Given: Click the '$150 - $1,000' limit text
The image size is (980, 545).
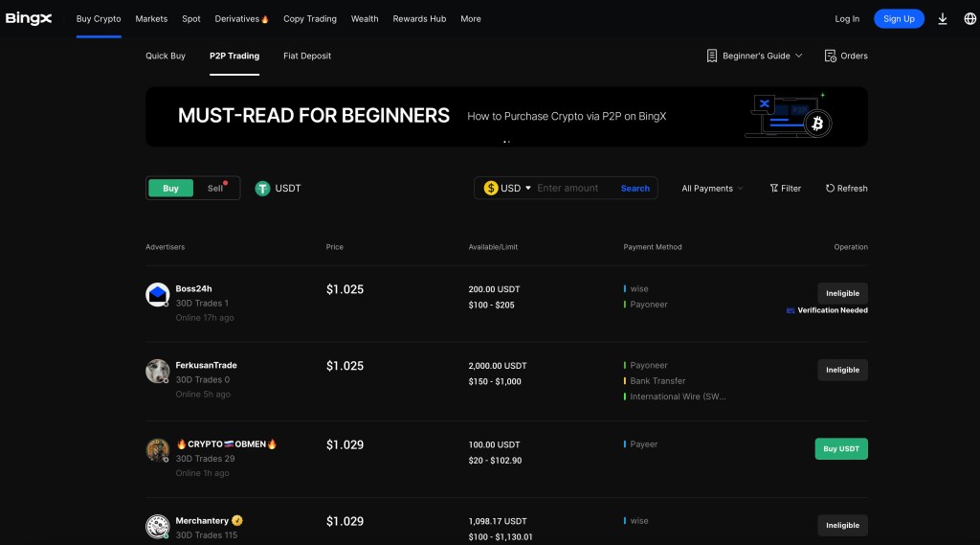Looking at the screenshot, I should tap(495, 381).
